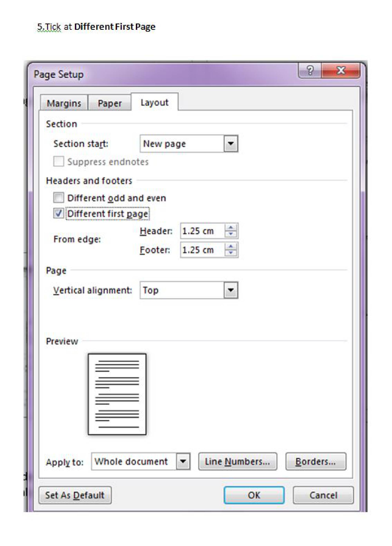This screenshot has height=546, width=392.
Task: Increase Header distance with up arrow
Action: tap(231, 227)
